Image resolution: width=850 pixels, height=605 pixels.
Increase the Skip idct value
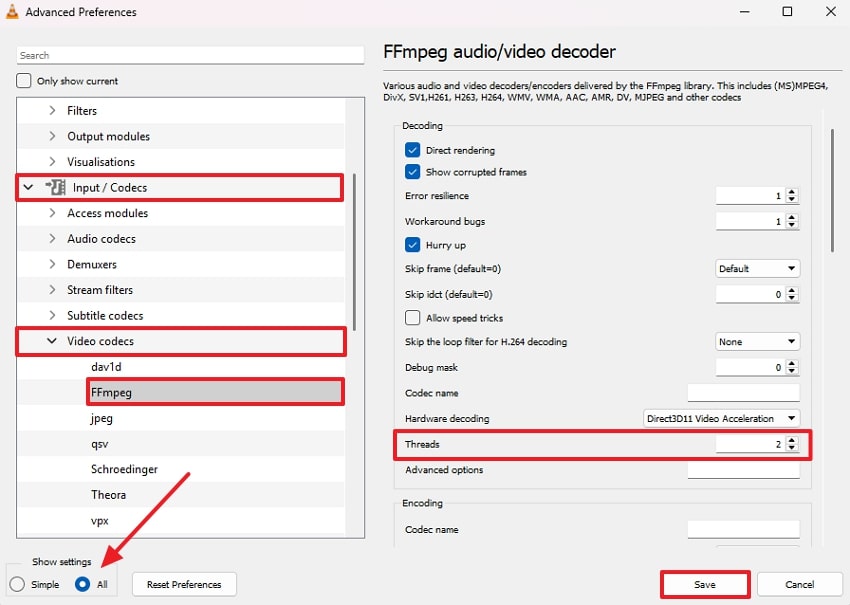click(x=792, y=290)
